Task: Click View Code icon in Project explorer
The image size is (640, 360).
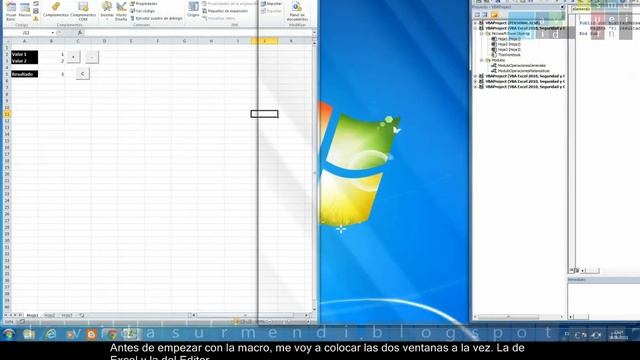Action: (x=477, y=15)
